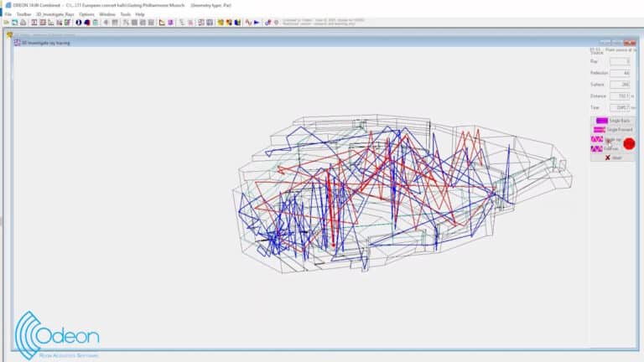Click the Free run button
Viewport: 644px width, 362px height.
click(608, 148)
